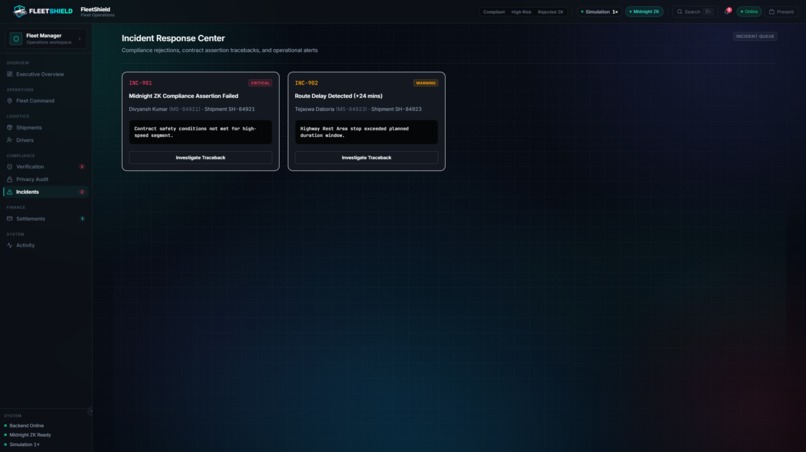Collapse the sidebar using the edge arrow

[x=90, y=411]
